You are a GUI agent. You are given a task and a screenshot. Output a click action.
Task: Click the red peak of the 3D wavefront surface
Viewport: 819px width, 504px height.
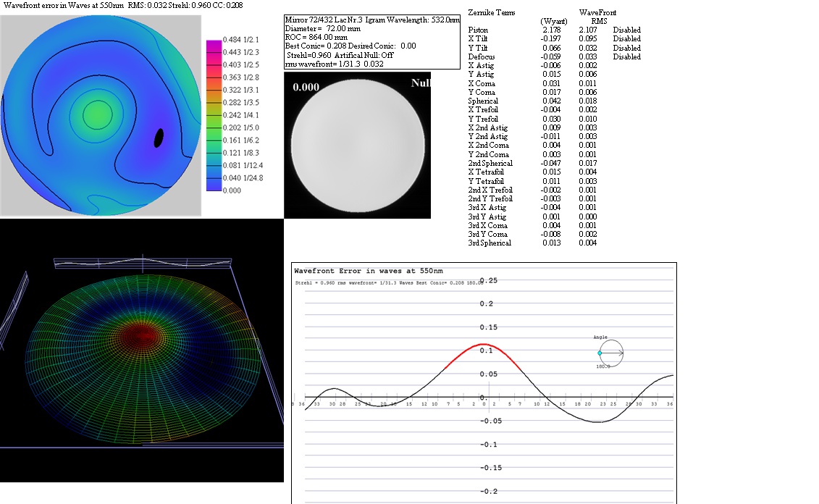[x=143, y=337]
